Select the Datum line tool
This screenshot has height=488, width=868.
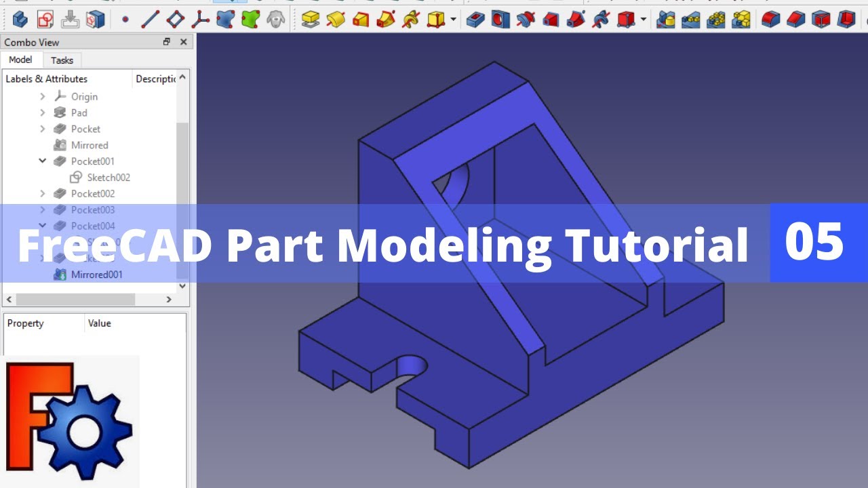pos(150,19)
